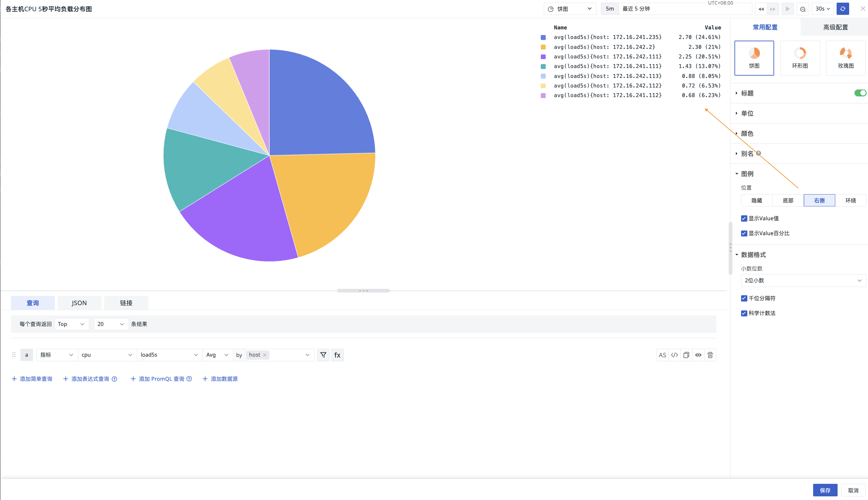
Task: Click the blue refresh icon button
Action: pyautogui.click(x=843, y=9)
